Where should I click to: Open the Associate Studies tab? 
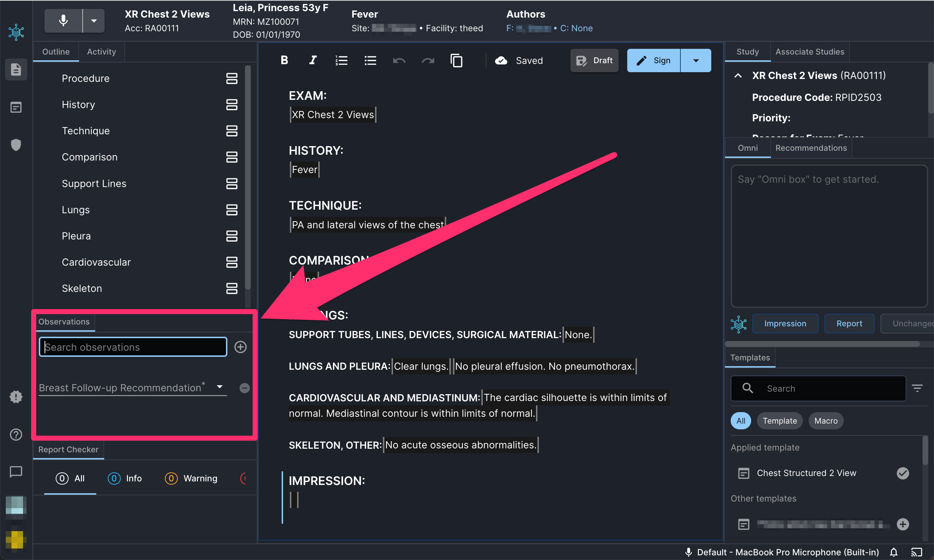click(810, 52)
